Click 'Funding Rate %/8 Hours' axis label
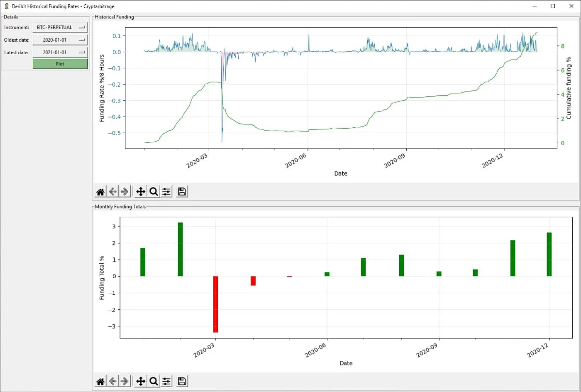Image resolution: width=581 pixels, height=392 pixels. (x=102, y=88)
